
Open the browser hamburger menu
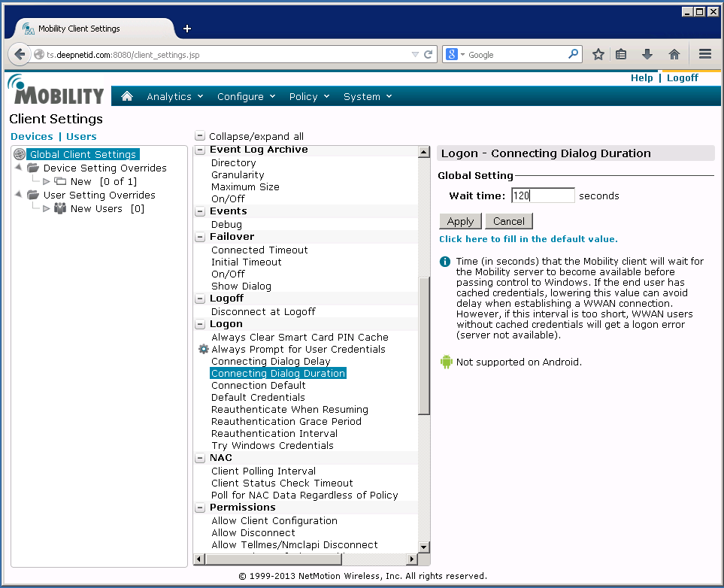click(x=704, y=54)
